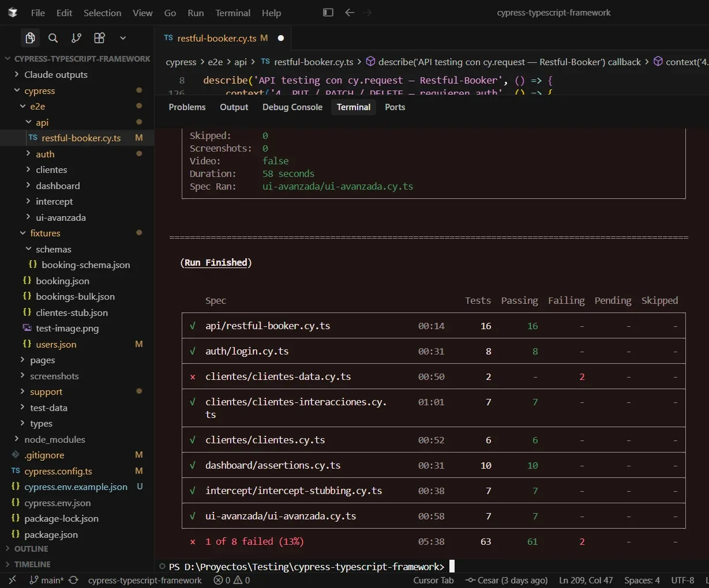The height and width of the screenshot is (588, 709).
Task: Open booking-schema.json file
Action: pyautogui.click(x=77, y=265)
